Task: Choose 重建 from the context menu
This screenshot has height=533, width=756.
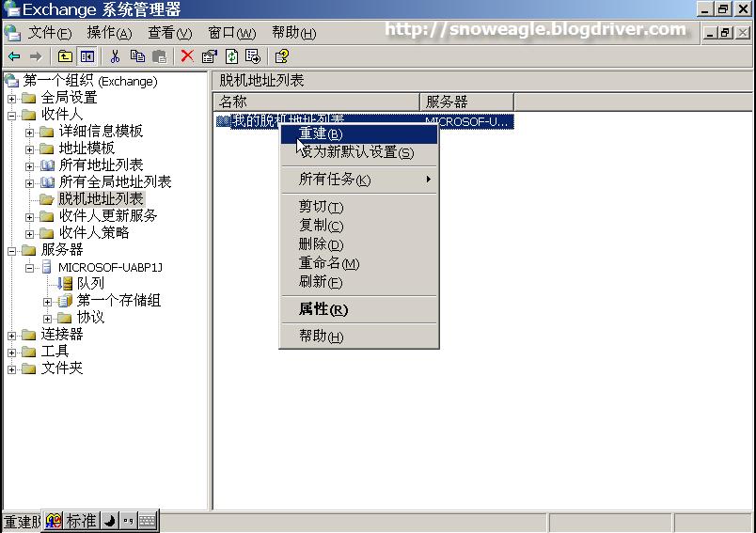Action: 321,134
